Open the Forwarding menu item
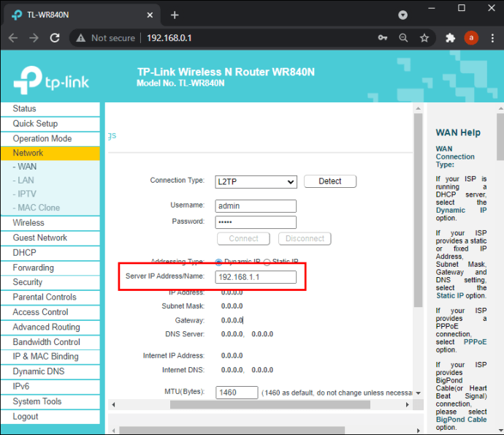Viewport: 504px width, 435px height. click(x=50, y=268)
